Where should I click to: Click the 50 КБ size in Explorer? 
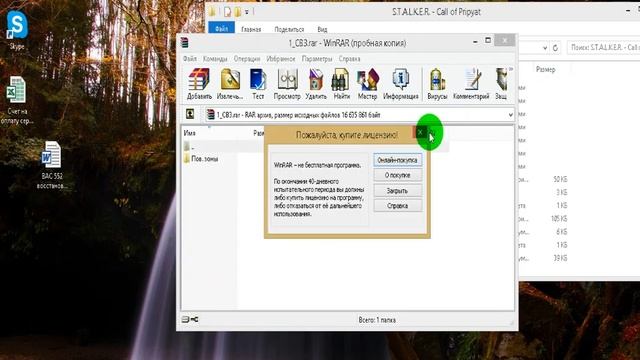560,179
